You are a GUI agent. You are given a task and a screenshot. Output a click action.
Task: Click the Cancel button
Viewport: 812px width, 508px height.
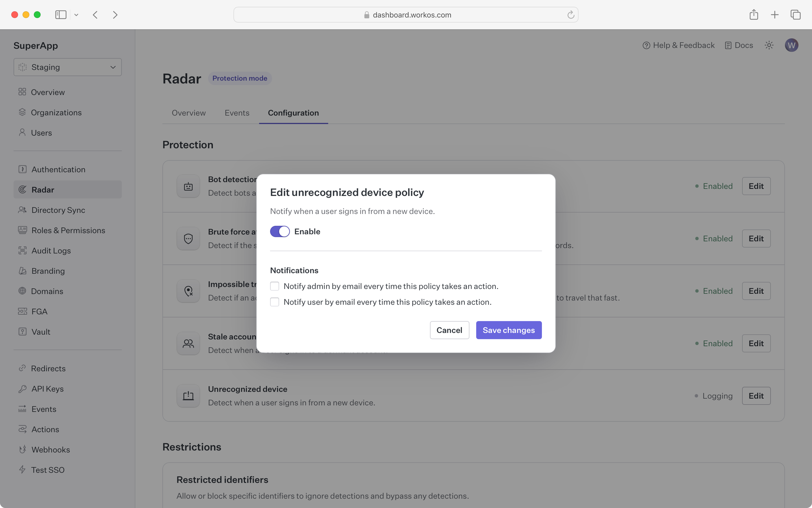tap(449, 330)
